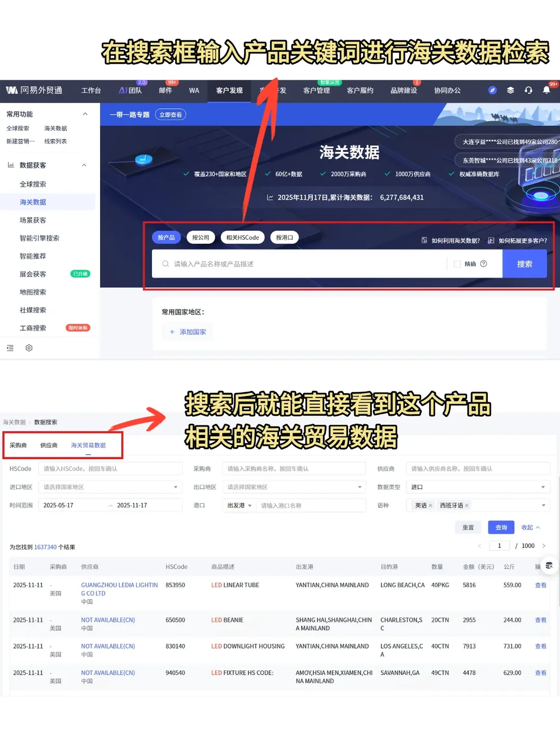Select the 相关HSCode search mode
This screenshot has width=560, height=748.
[x=242, y=237]
